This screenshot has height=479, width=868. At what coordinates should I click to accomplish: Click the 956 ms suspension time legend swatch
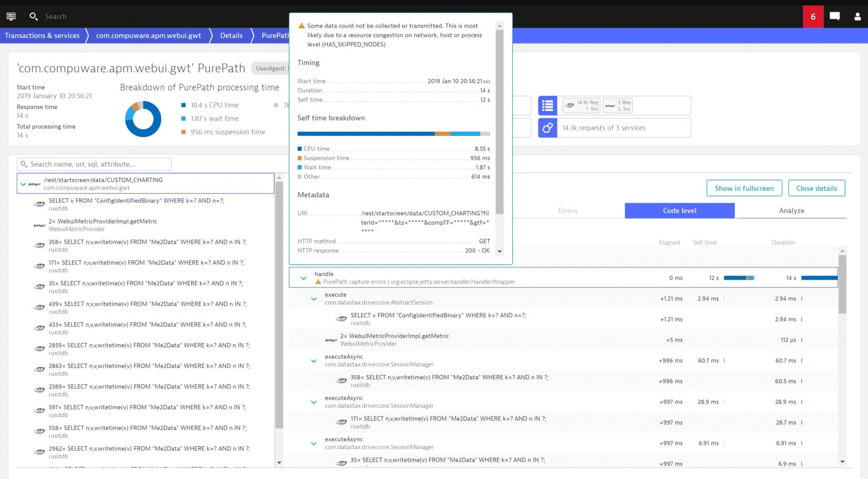click(184, 132)
